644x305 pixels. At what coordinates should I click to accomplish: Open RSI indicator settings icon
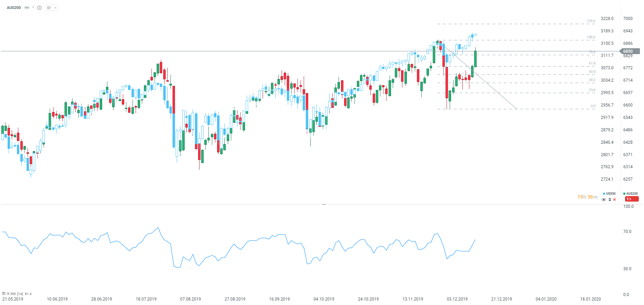(x=4, y=294)
